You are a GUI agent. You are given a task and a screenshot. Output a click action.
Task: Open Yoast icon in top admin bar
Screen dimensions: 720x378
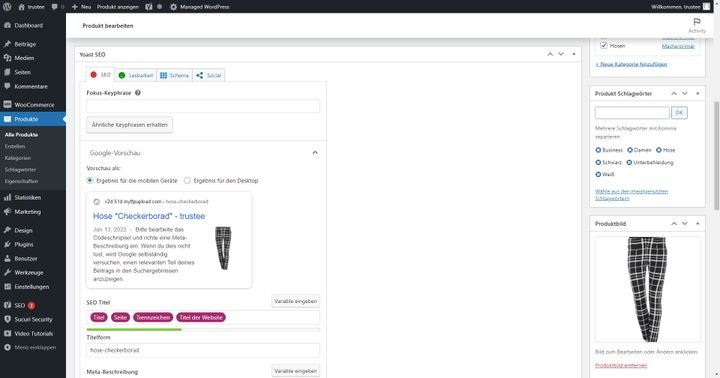(149, 7)
